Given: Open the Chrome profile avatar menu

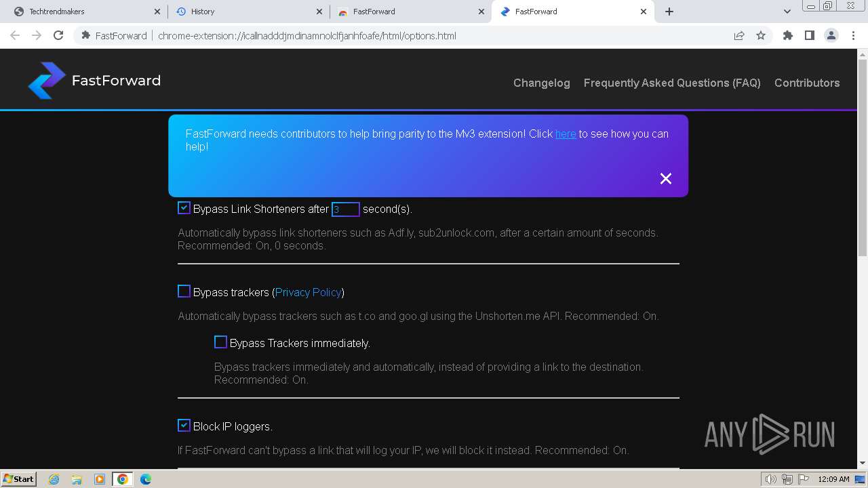Looking at the screenshot, I should (x=831, y=35).
